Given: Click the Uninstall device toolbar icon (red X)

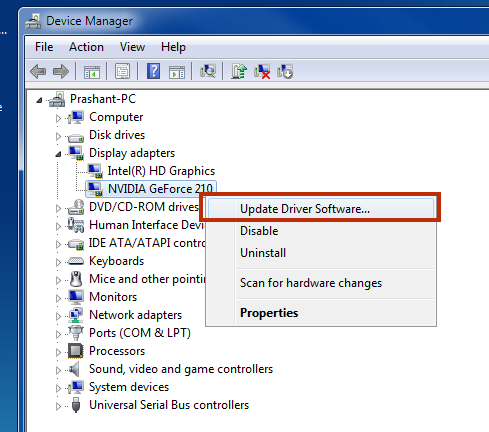Looking at the screenshot, I should [262, 71].
